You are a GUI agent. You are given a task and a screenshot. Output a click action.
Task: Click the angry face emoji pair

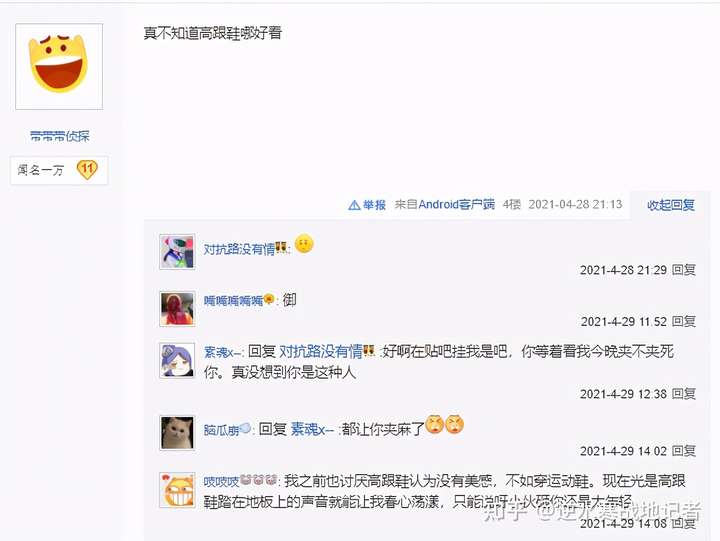[444, 424]
